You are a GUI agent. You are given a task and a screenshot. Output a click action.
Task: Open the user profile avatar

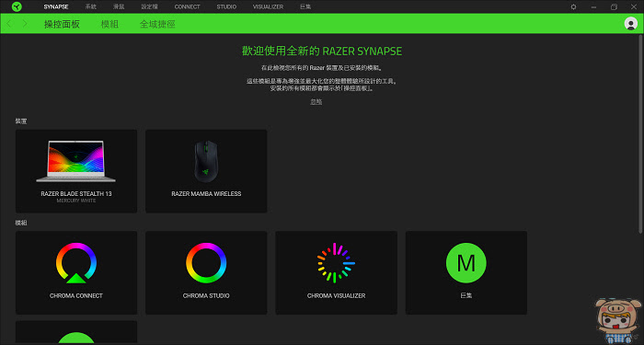point(630,23)
